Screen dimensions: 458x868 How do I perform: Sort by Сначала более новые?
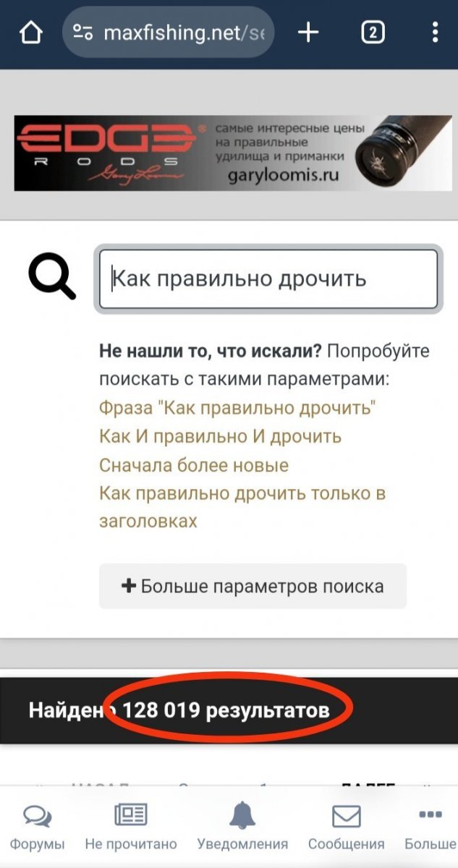click(x=194, y=464)
